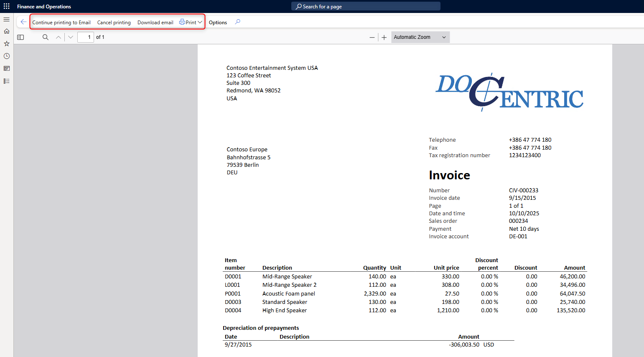Open find in document magnifier
The width and height of the screenshot is (644, 357).
tap(46, 37)
